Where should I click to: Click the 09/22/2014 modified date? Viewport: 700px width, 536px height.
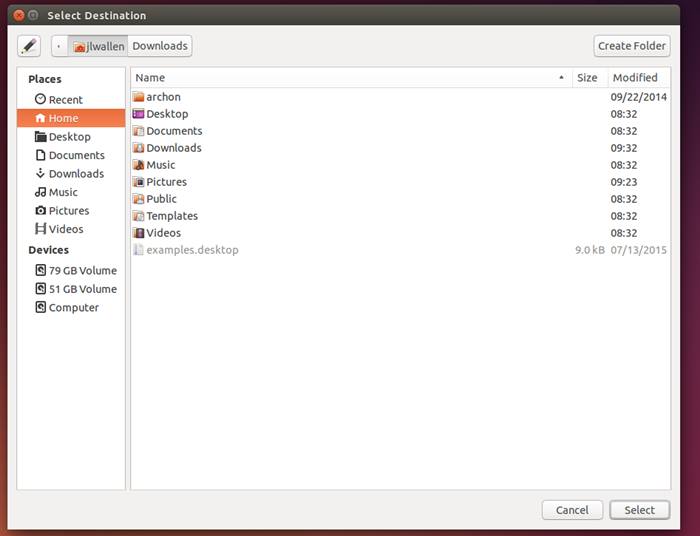pyautogui.click(x=638, y=97)
